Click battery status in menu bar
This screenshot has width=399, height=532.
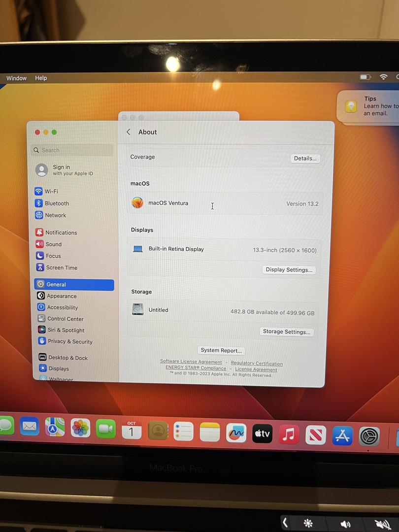pos(366,77)
